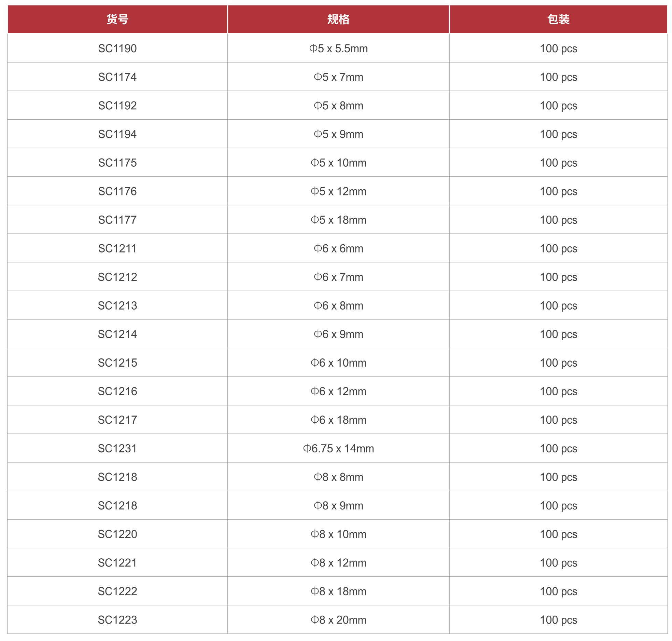
Task: Select item number SC1176
Action: coord(117,191)
